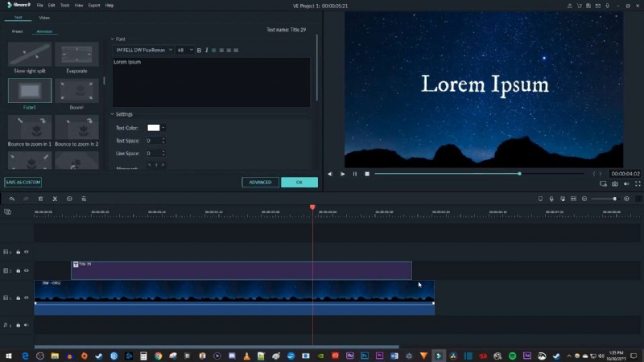
Task: Open the preview quality display settings icon
Action: tap(603, 184)
